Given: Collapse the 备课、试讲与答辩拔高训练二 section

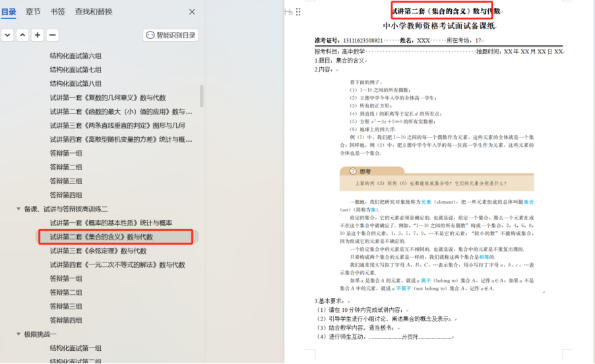Looking at the screenshot, I should pos(18,209).
